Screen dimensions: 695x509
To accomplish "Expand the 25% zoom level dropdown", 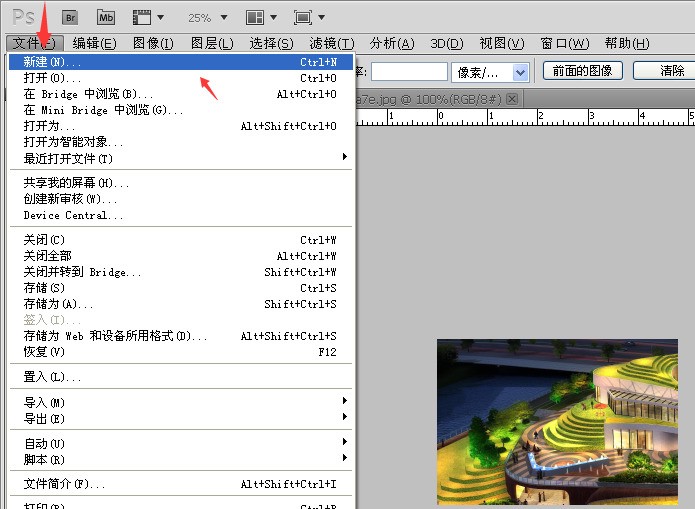I will (x=224, y=18).
